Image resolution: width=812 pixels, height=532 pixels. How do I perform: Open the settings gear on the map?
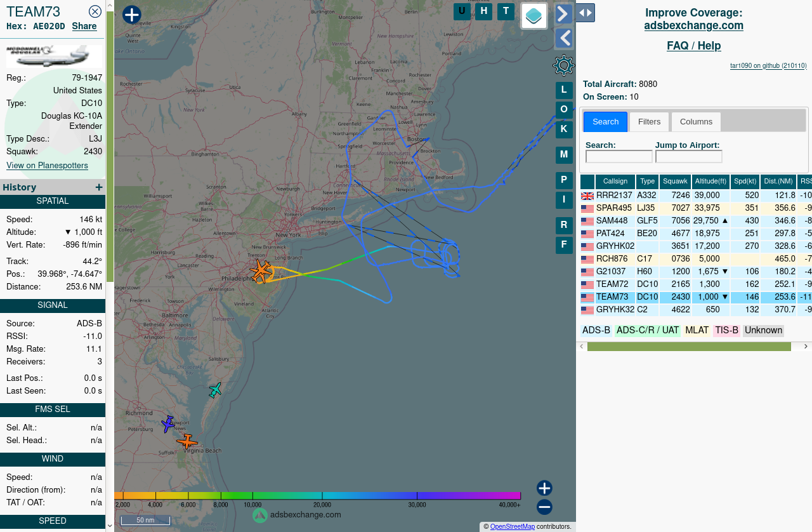(564, 65)
